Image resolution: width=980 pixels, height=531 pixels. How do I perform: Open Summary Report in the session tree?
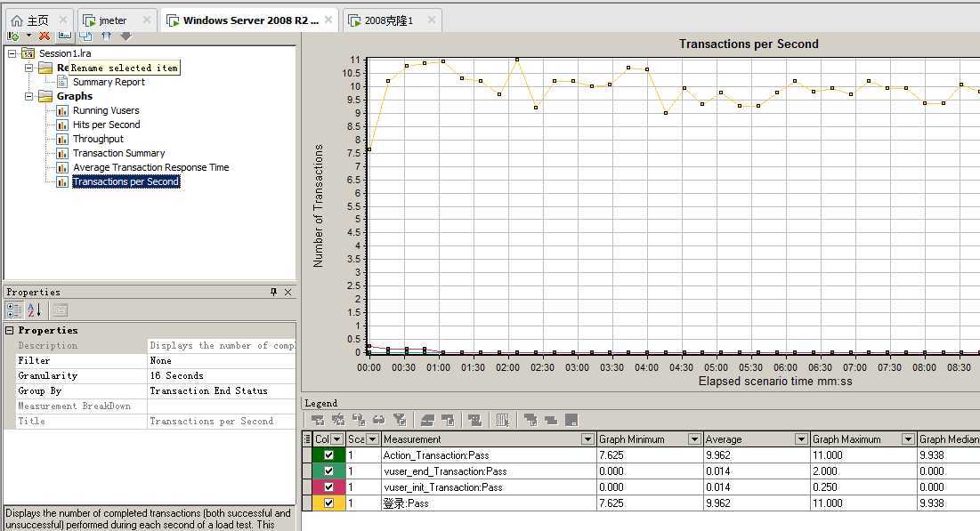click(109, 82)
